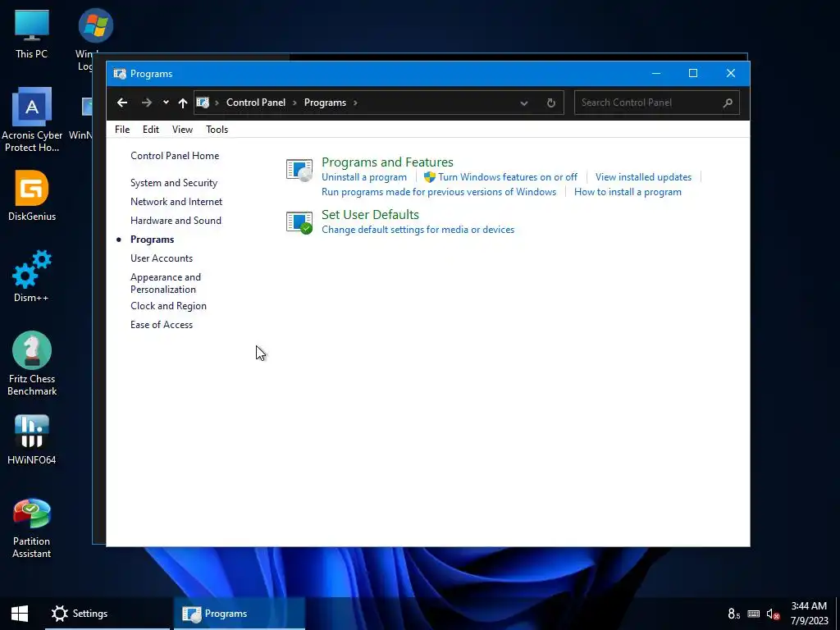Click Change default settings for media or devices

pyautogui.click(x=418, y=230)
